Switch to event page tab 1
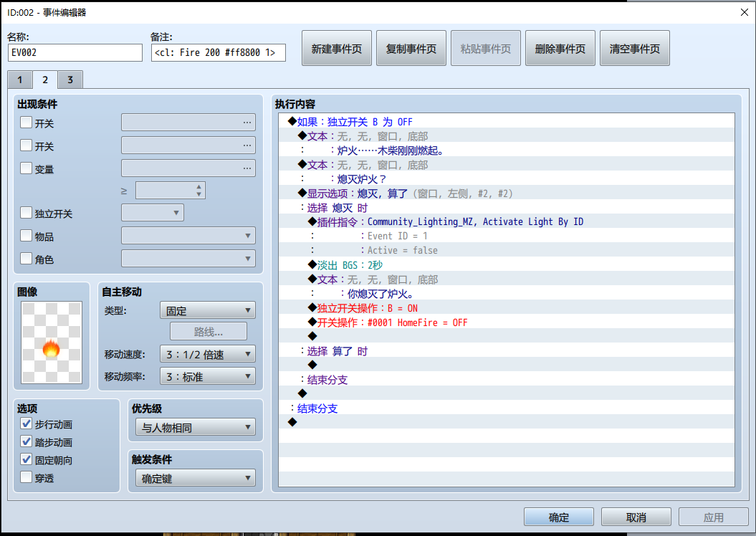 coord(20,80)
